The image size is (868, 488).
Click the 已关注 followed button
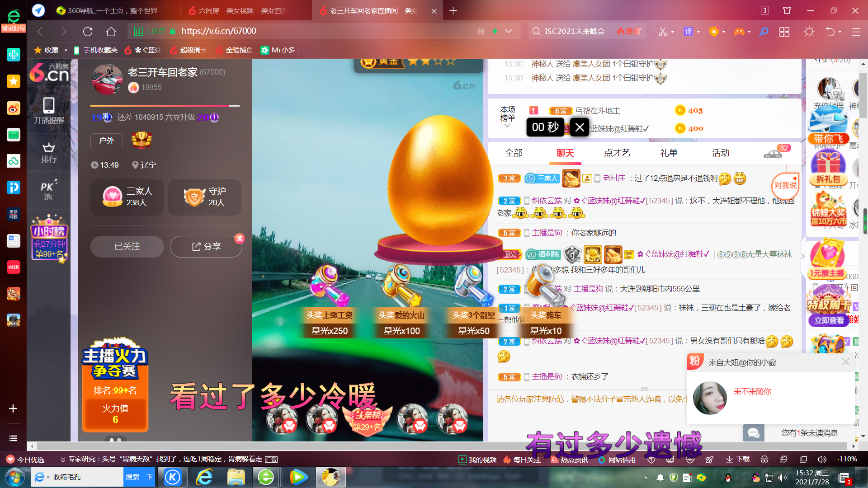coord(127,247)
